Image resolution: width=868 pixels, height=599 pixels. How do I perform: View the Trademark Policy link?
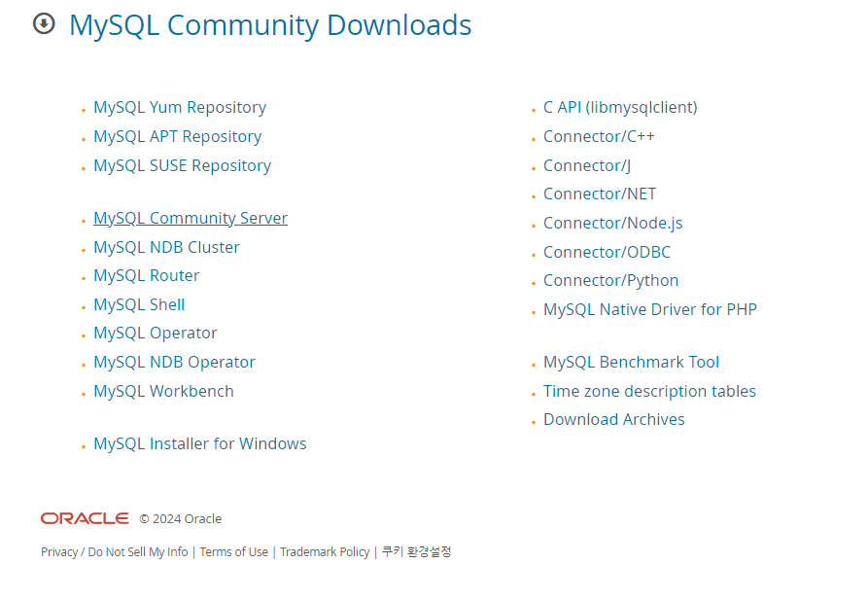click(325, 552)
